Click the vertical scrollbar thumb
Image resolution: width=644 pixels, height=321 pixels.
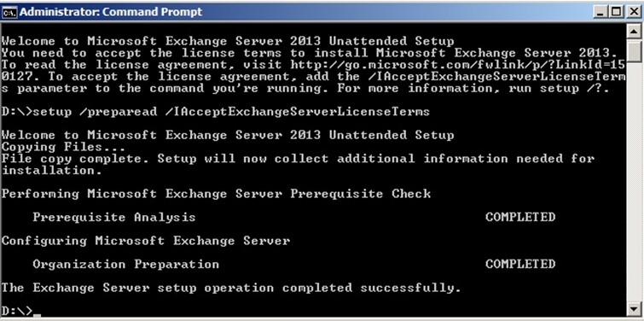coord(634,50)
